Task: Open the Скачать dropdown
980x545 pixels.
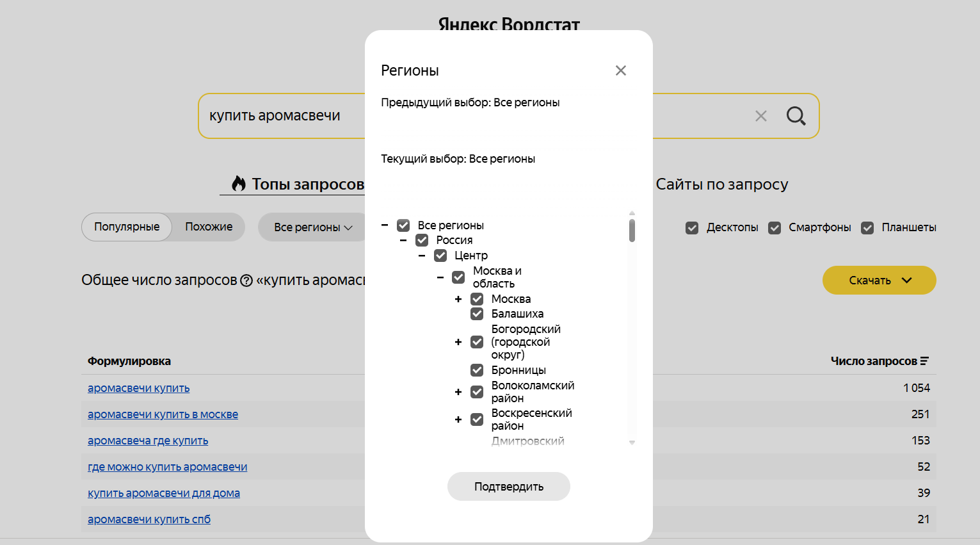Action: [x=879, y=281]
